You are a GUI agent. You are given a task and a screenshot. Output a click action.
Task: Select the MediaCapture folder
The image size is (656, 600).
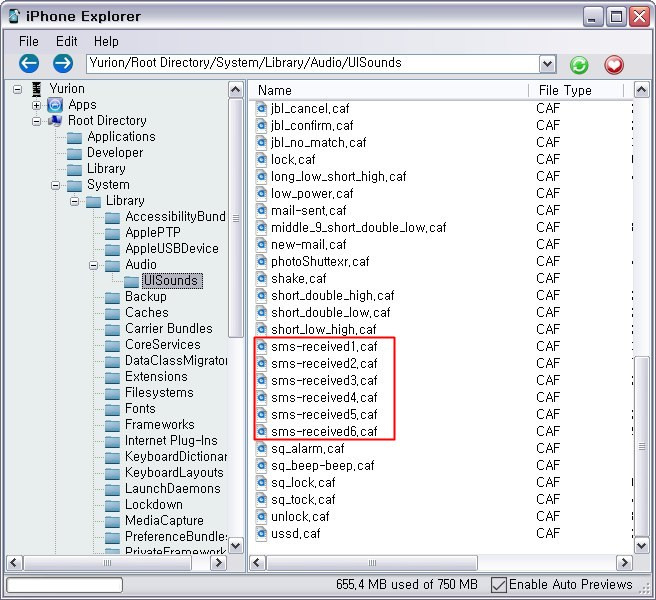coord(164,521)
